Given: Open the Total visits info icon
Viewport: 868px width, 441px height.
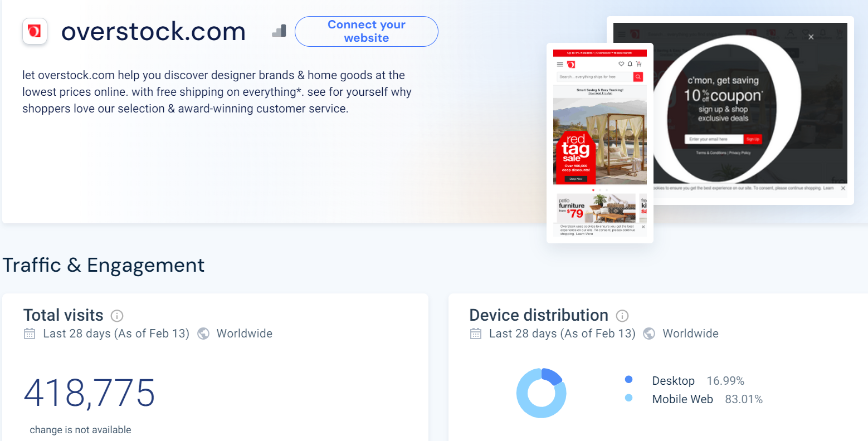Looking at the screenshot, I should (x=117, y=316).
